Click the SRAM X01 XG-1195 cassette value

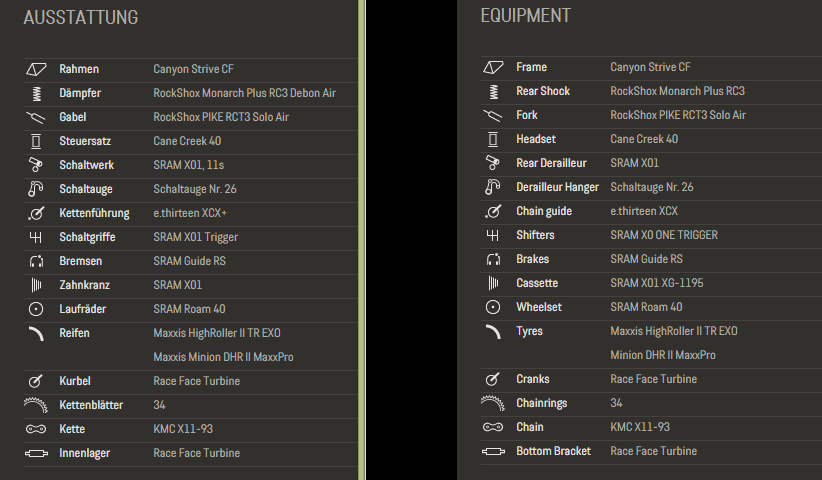[656, 283]
